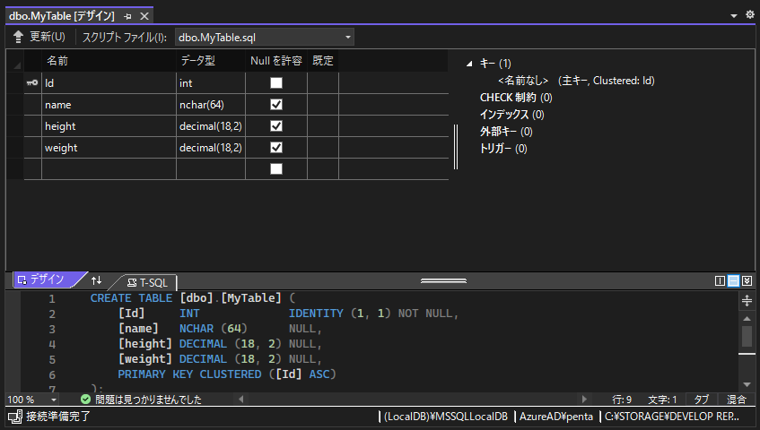Click the horizontal scrollbar right arrow
Image resolution: width=760 pixels, height=430 pixels.
[x=584, y=399]
